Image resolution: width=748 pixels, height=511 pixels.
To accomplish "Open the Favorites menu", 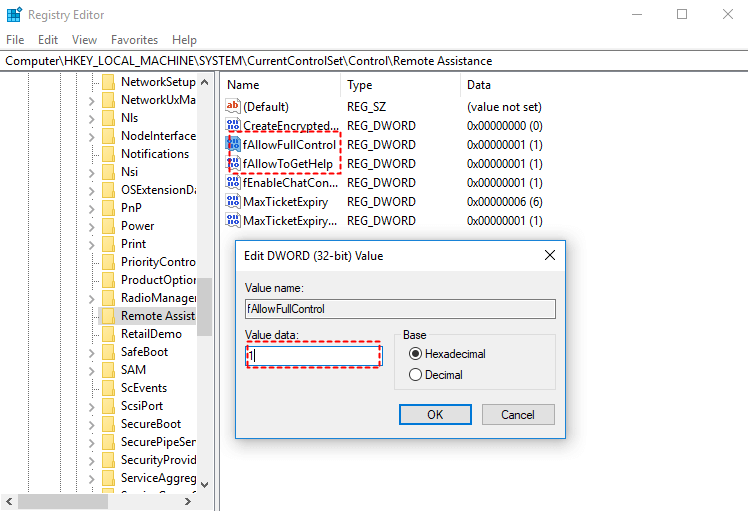I will tap(135, 40).
